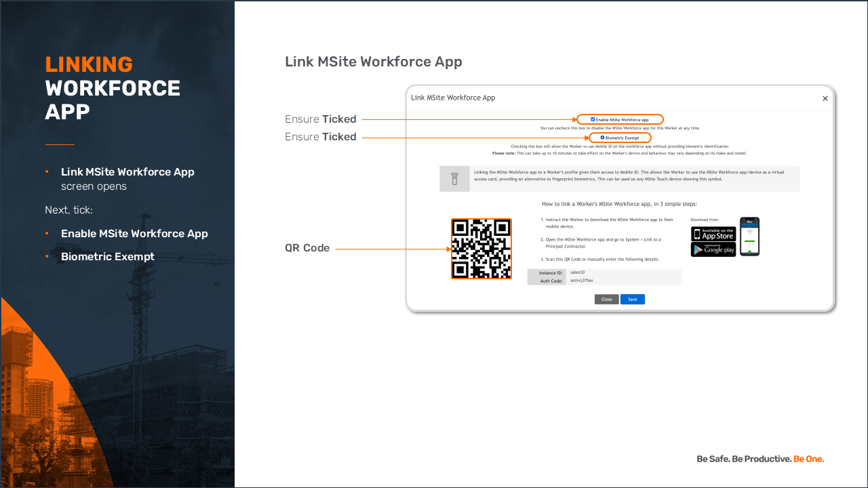
Task: Untick the Biometric Exempt checkbox
Action: (x=602, y=138)
